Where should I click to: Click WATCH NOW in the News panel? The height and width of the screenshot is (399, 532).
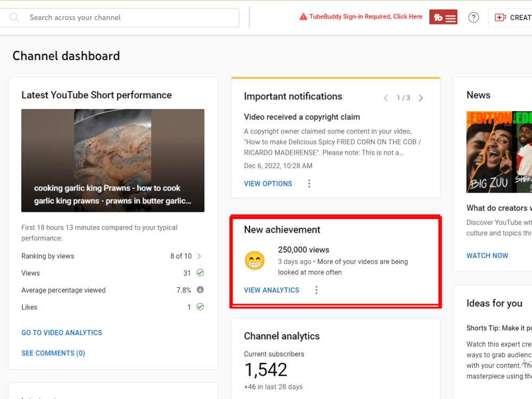487,255
